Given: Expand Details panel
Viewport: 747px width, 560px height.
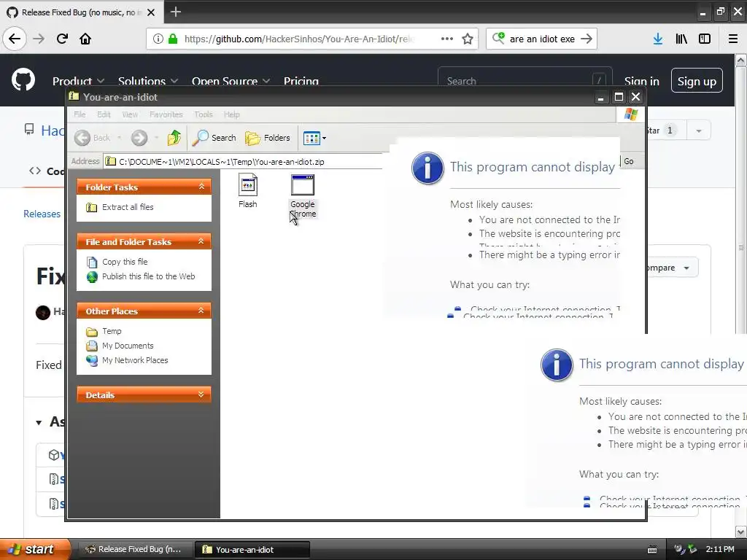Looking at the screenshot, I should tap(201, 394).
